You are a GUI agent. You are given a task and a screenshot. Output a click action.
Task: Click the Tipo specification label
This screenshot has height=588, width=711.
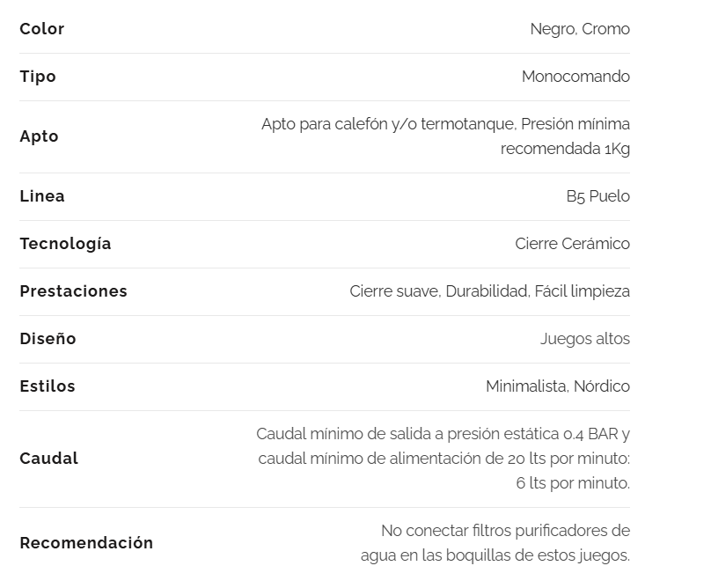(x=38, y=77)
